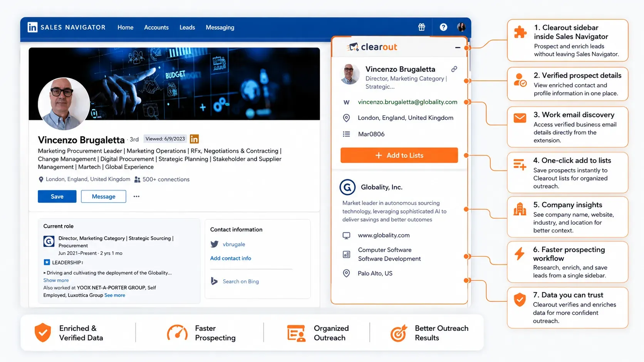Click the Add to Lists button
The height and width of the screenshot is (362, 644).
pyautogui.click(x=399, y=155)
